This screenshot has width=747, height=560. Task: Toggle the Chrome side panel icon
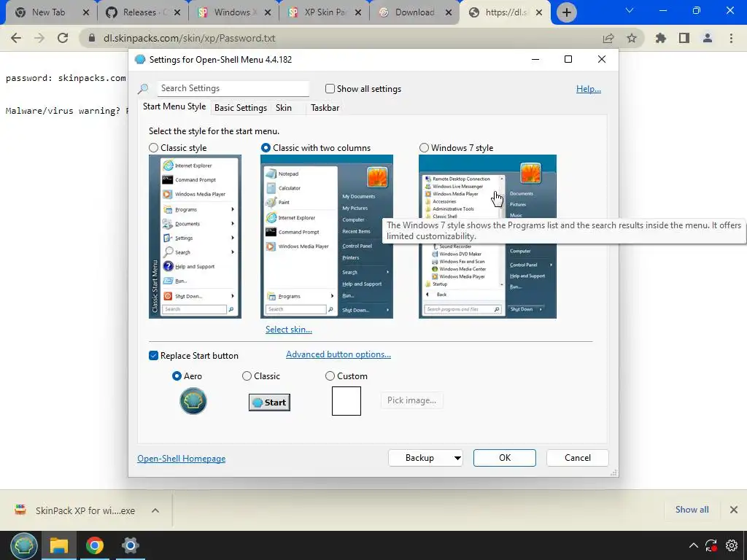click(684, 38)
